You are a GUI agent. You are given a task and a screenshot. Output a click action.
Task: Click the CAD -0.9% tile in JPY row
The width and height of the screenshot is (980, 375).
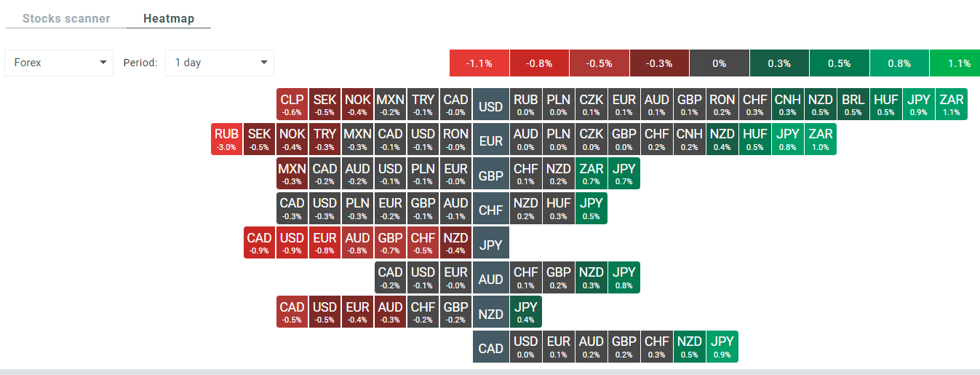click(x=259, y=243)
